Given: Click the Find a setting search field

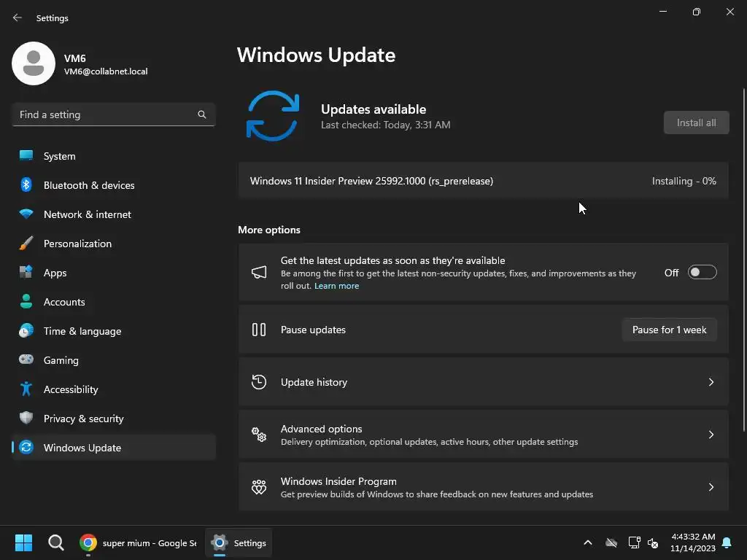Looking at the screenshot, I should coord(113,114).
